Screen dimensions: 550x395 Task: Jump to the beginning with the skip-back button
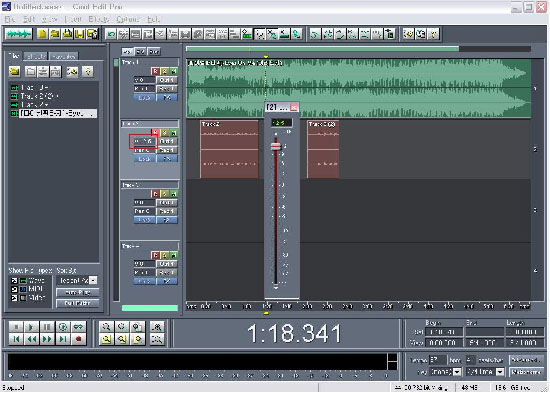tap(15, 339)
